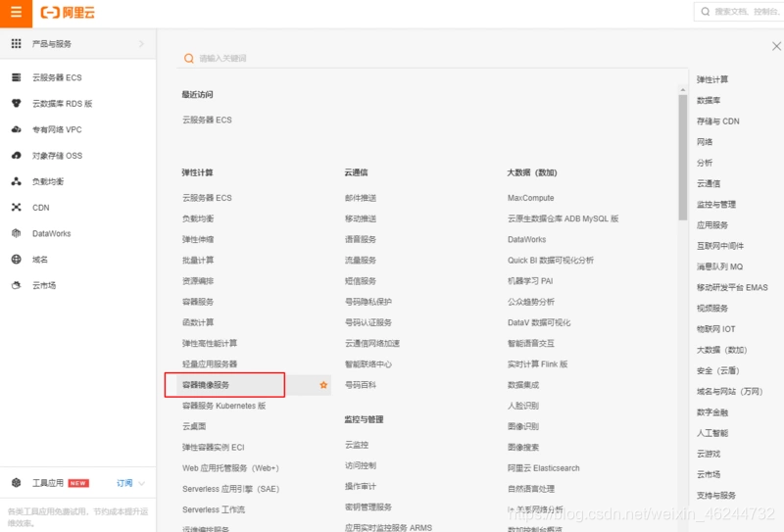Click the products list vertical scrollbar
The width and height of the screenshot is (784, 532).
(x=682, y=158)
